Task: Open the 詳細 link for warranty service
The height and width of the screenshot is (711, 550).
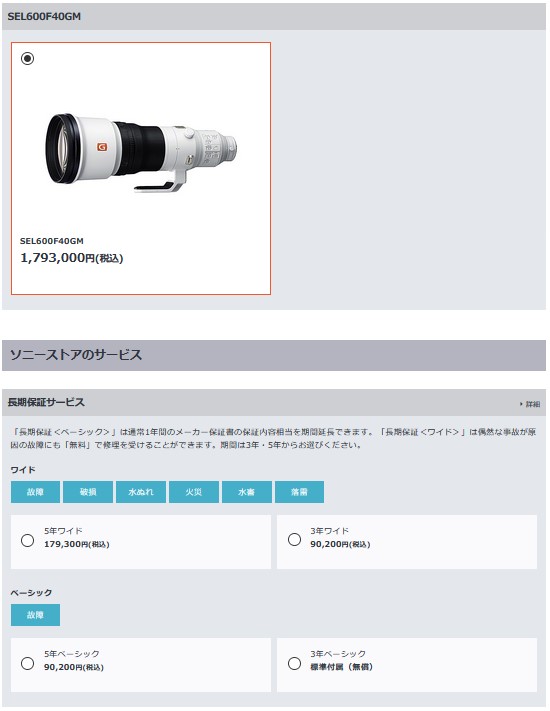Action: [533, 404]
